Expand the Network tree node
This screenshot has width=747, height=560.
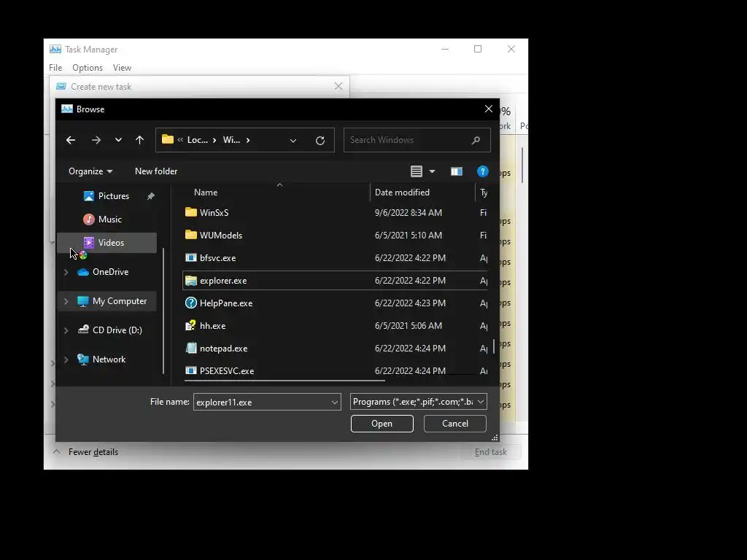pyautogui.click(x=66, y=359)
